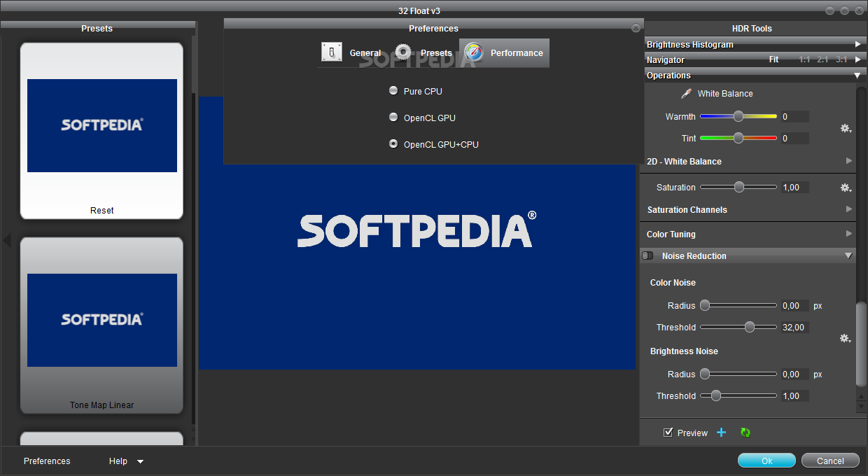Click the HDR Tools panel scrollbar

click(861, 344)
